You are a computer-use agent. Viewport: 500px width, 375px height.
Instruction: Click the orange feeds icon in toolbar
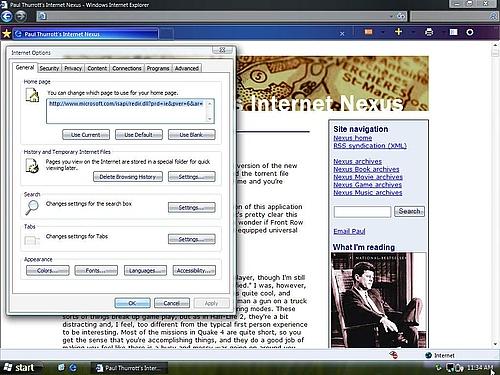click(369, 32)
